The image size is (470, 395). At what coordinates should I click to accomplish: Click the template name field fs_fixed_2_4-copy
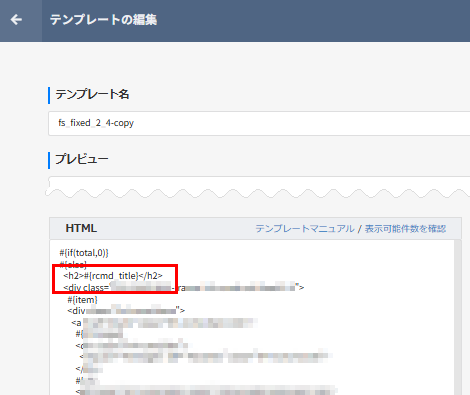pyautogui.click(x=259, y=123)
